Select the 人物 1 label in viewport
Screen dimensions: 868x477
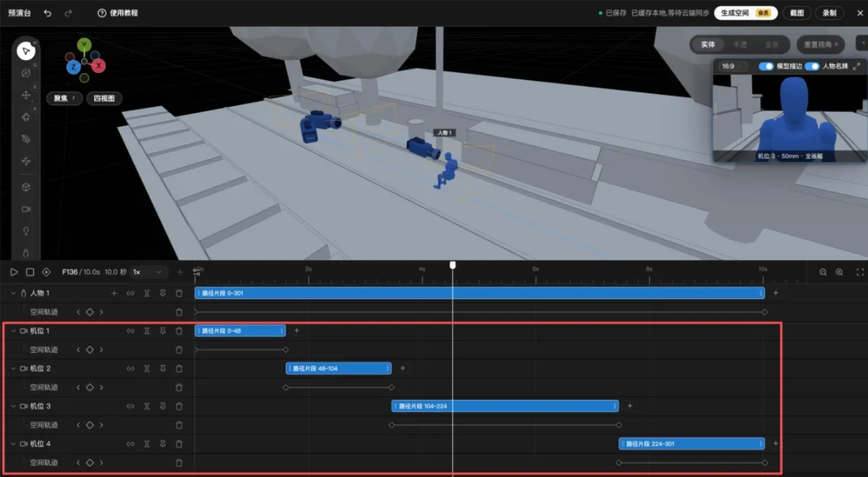point(443,133)
